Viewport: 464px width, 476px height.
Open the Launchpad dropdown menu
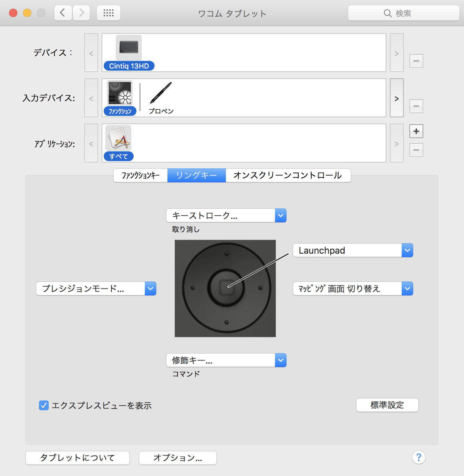353,250
